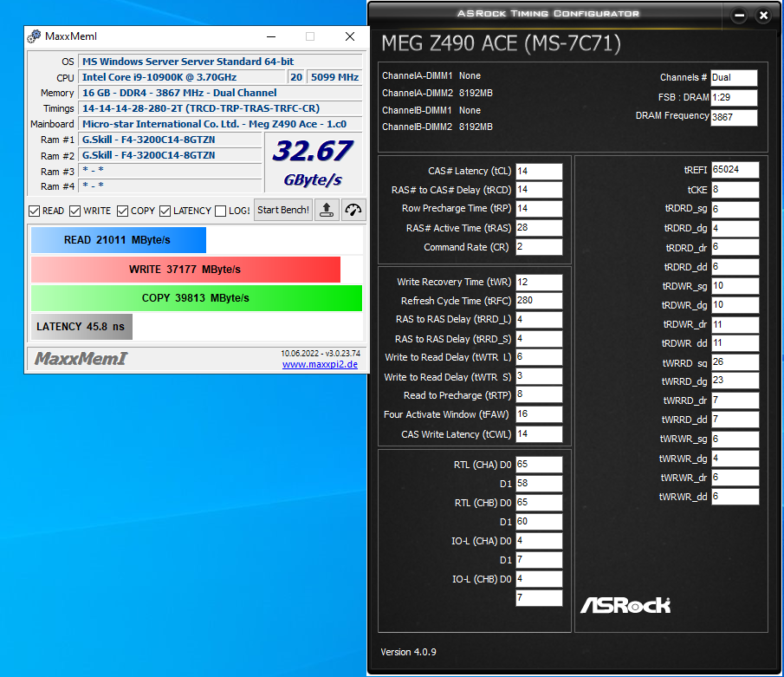This screenshot has width=784, height=677.
Task: Open the www.maxxpi2.de link
Action: (x=320, y=364)
